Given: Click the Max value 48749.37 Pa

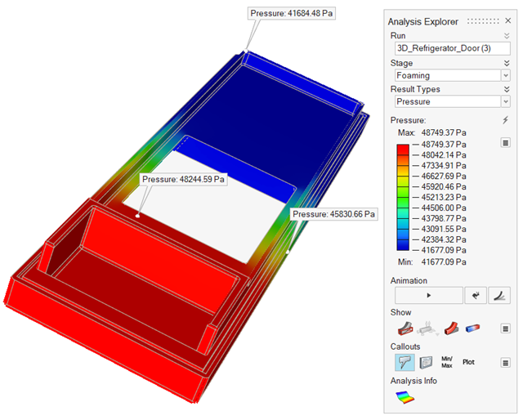Looking at the screenshot, I should pyautogui.click(x=444, y=132).
